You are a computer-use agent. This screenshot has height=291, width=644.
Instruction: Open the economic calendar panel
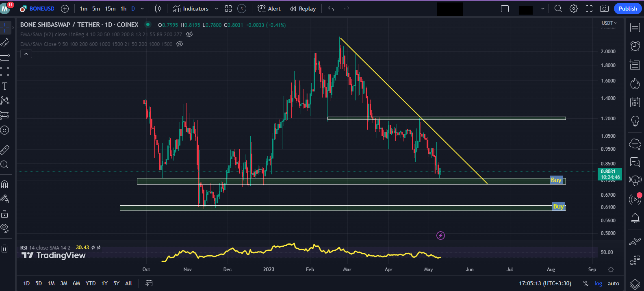[635, 102]
